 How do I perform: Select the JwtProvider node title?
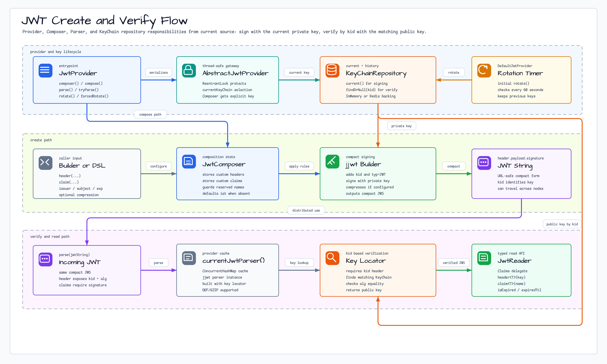[78, 73]
